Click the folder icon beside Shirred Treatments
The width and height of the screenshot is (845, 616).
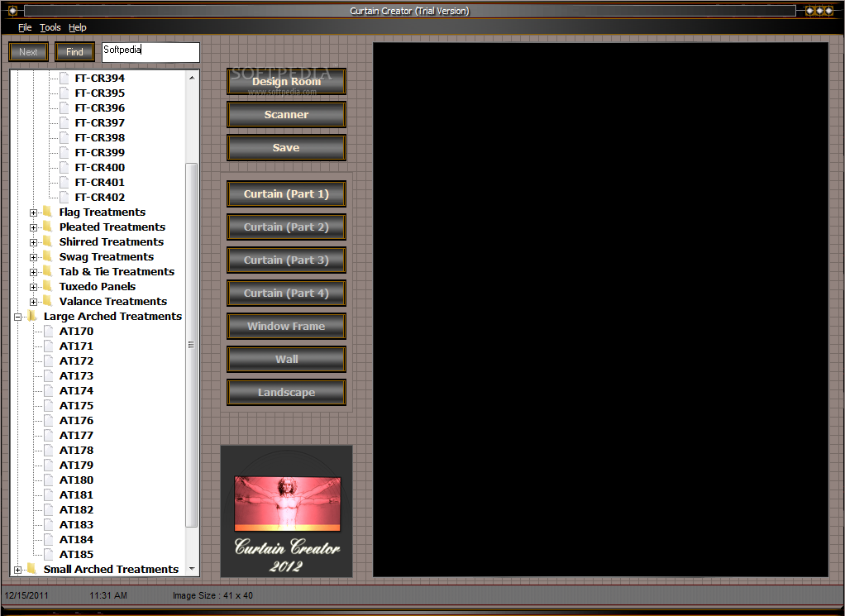tap(47, 241)
